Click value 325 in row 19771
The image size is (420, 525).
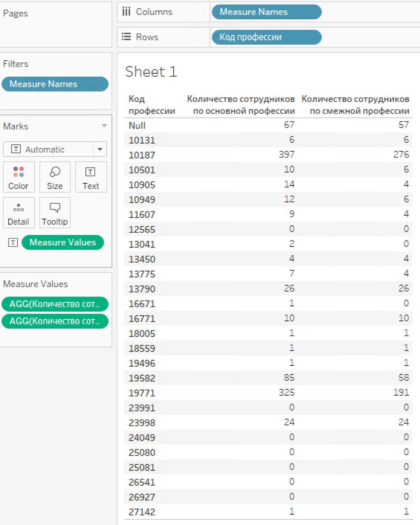pyautogui.click(x=287, y=392)
